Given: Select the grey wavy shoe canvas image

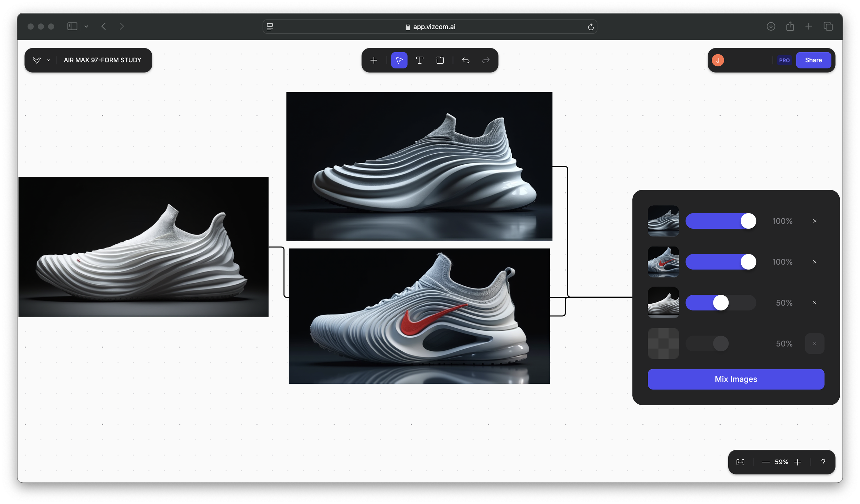Looking at the screenshot, I should coord(419,166).
